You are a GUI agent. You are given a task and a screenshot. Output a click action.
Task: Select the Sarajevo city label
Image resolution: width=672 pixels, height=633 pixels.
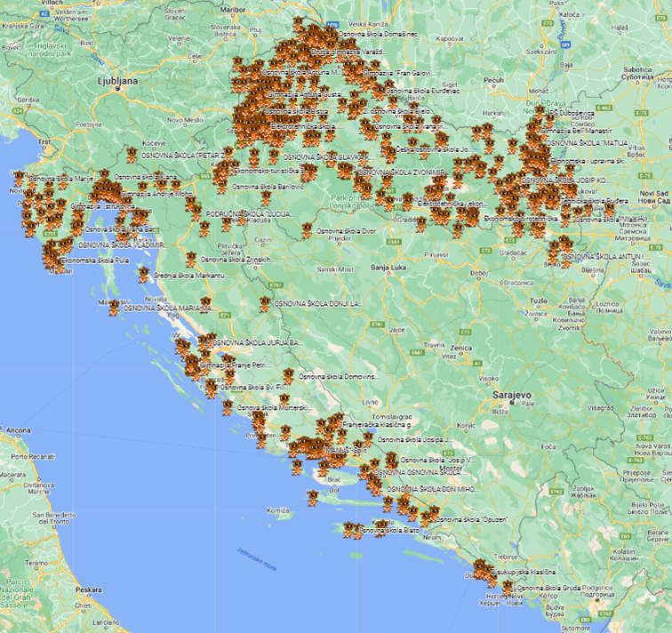click(x=511, y=395)
